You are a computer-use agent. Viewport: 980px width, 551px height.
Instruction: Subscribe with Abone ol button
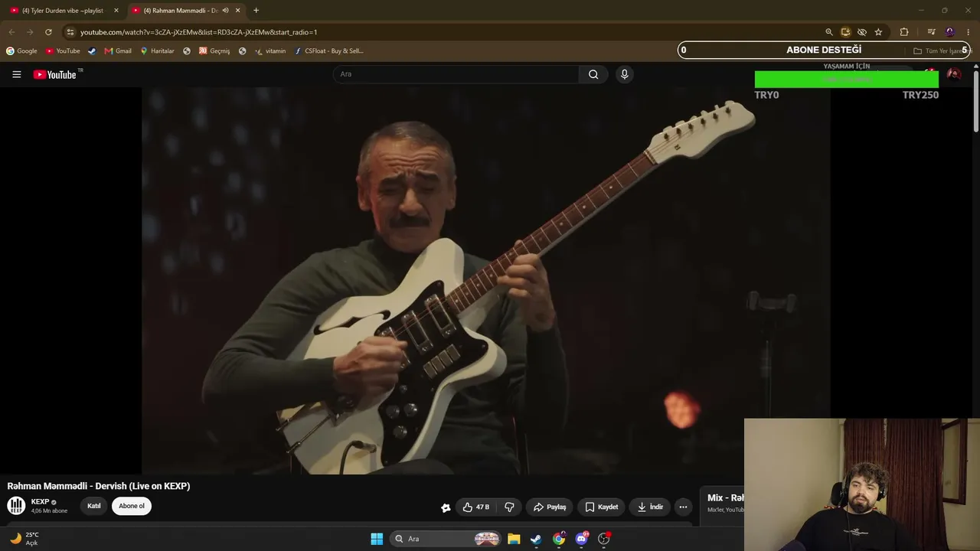(132, 506)
